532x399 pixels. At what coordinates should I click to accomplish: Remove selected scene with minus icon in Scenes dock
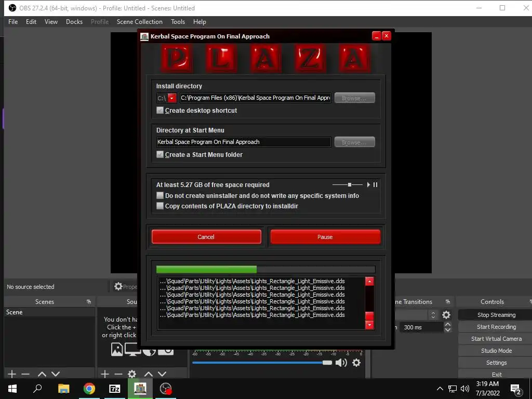[25, 374]
